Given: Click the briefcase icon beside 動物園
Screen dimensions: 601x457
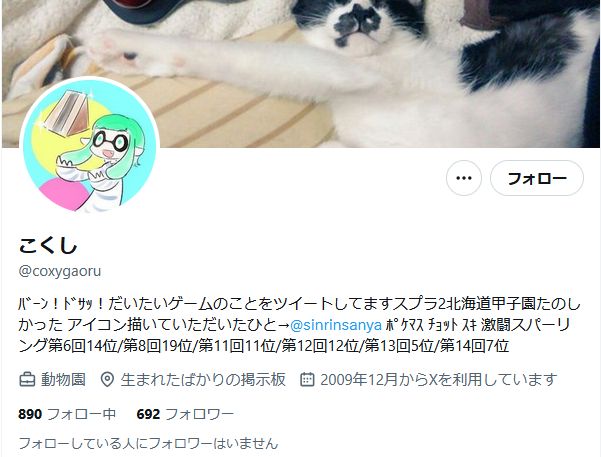Looking at the screenshot, I should click(27, 380).
